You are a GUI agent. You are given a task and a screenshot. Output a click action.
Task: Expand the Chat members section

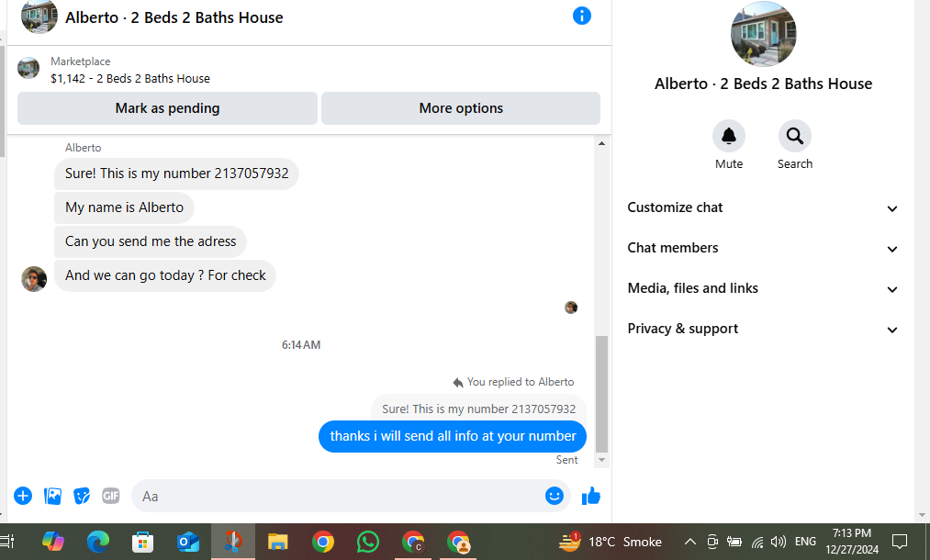point(762,248)
